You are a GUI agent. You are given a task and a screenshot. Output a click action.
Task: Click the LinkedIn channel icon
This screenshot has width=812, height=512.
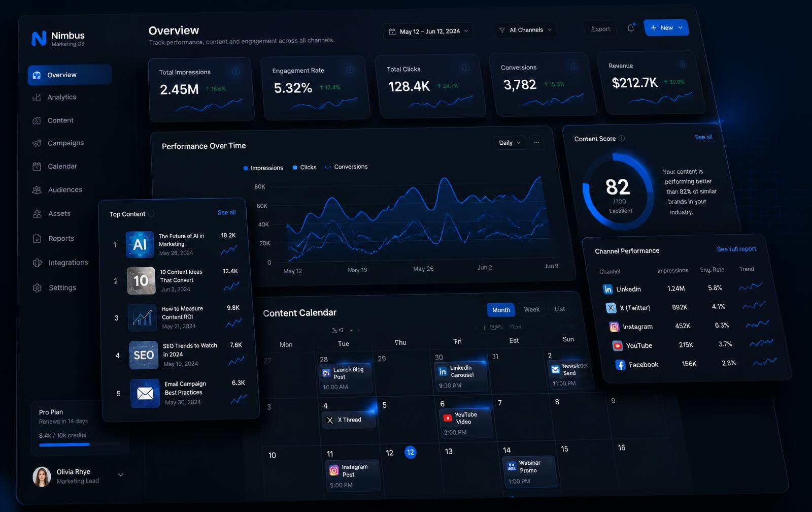607,289
